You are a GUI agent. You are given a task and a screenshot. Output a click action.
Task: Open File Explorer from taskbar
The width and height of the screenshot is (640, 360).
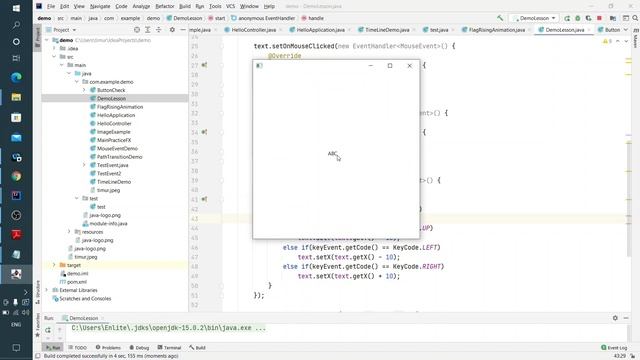[x=16, y=97]
